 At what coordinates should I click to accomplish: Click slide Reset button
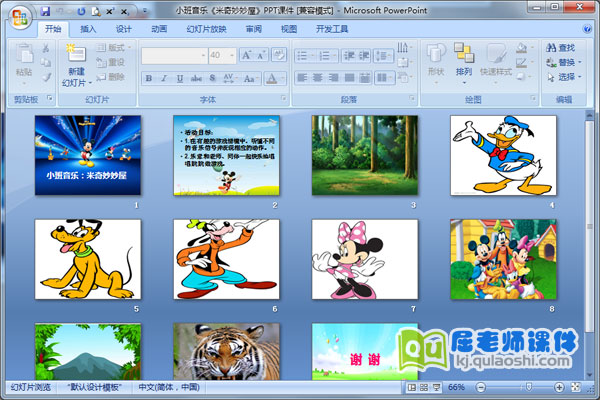[x=110, y=62]
